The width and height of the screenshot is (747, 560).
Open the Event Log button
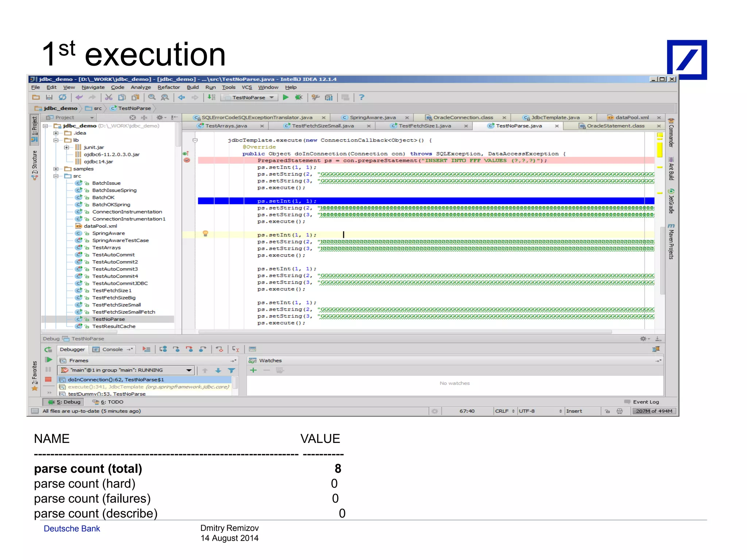click(642, 402)
